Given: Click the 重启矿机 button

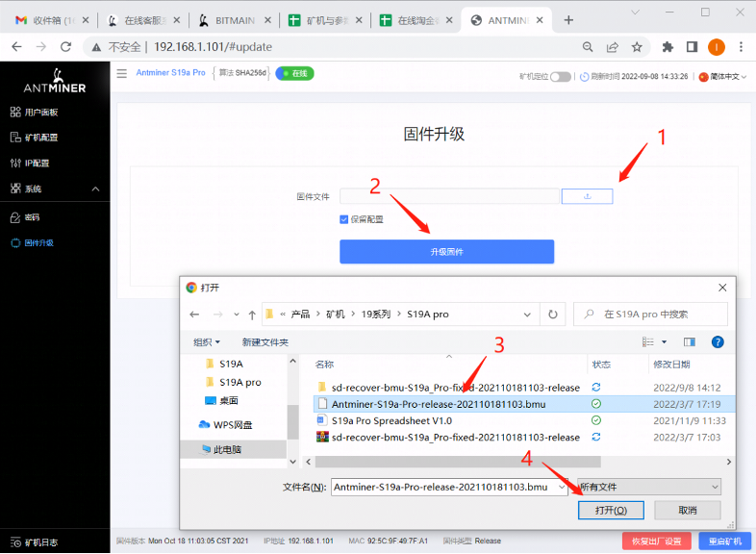Looking at the screenshot, I should pyautogui.click(x=725, y=541).
